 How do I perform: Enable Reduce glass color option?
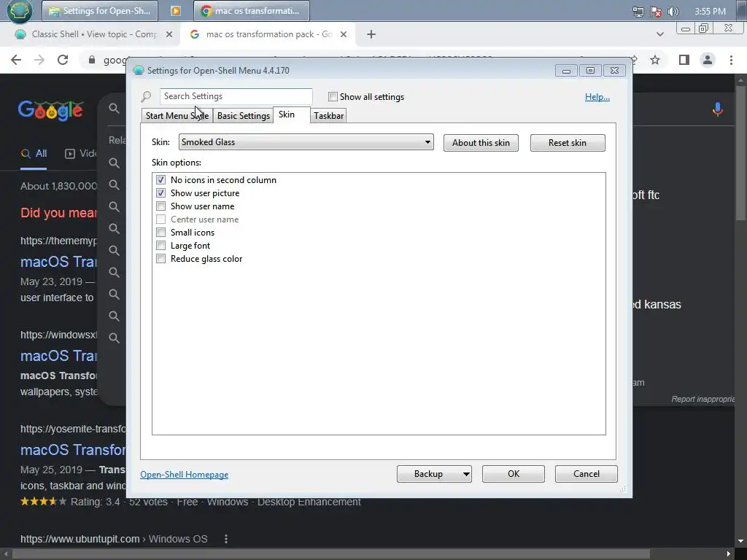[161, 259]
